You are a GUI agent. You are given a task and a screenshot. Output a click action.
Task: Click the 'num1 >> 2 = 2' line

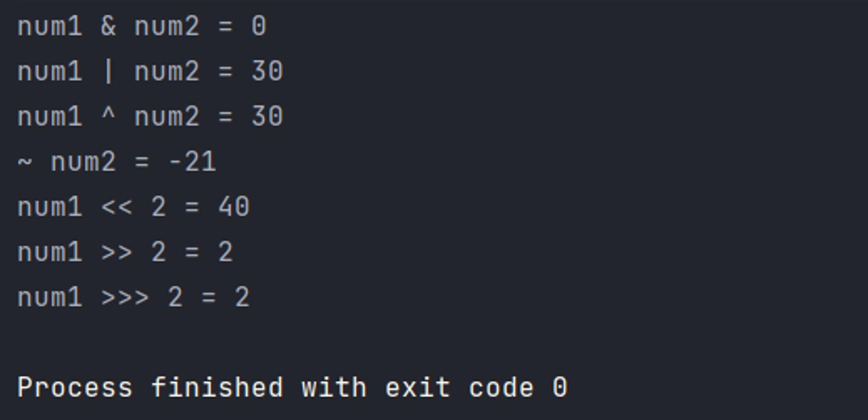tap(125, 252)
